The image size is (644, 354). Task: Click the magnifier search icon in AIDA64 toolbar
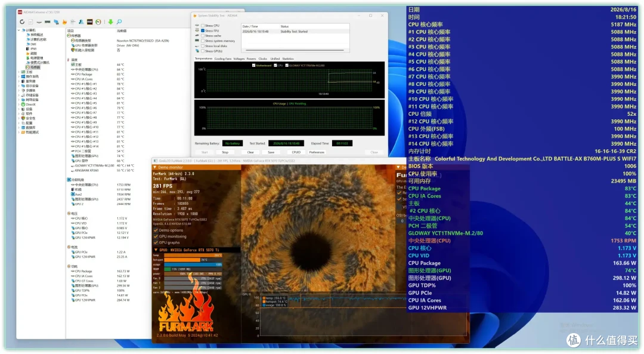119,22
